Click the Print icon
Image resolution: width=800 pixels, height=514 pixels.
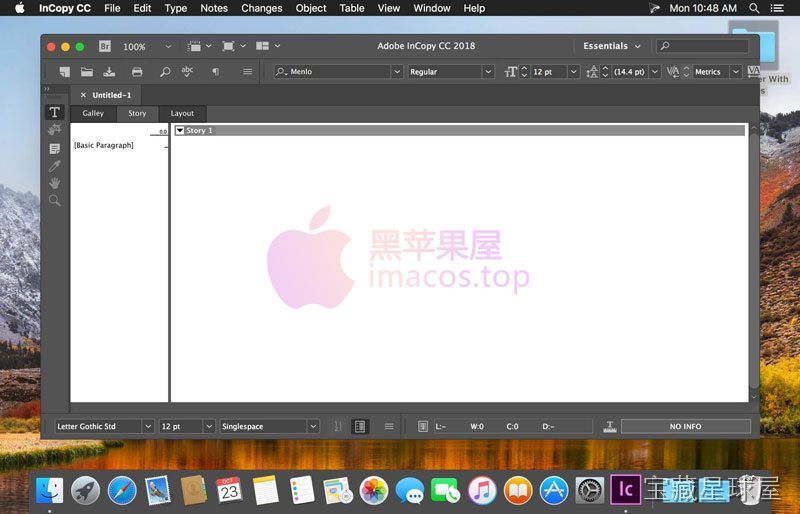(137, 72)
